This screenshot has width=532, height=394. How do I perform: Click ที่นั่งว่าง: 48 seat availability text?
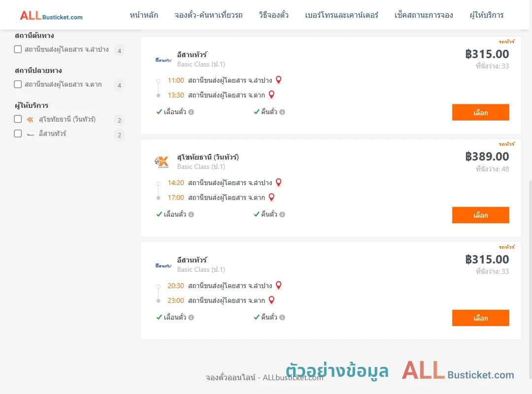point(492,168)
